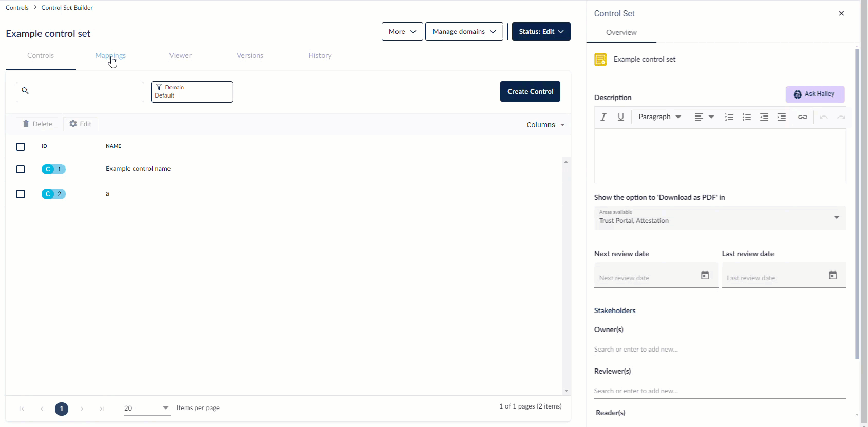Image resolution: width=868 pixels, height=427 pixels.
Task: Apply underline formatting in description
Action: point(621,117)
